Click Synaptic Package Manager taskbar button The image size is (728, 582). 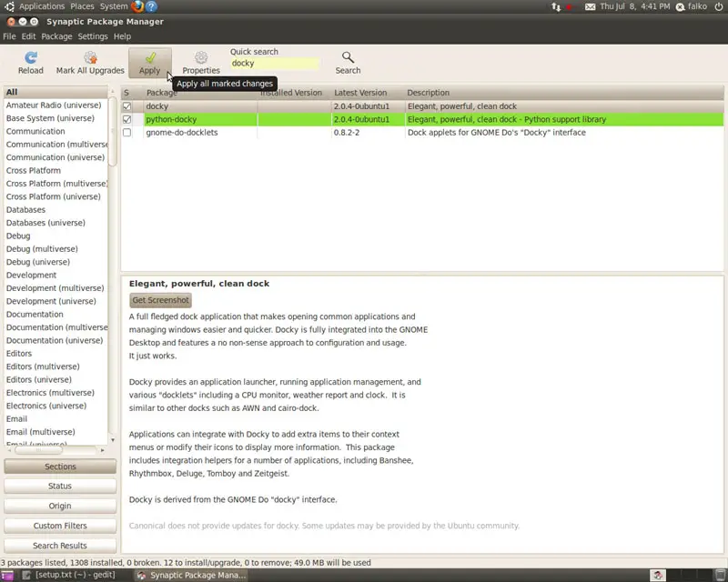coord(192,576)
